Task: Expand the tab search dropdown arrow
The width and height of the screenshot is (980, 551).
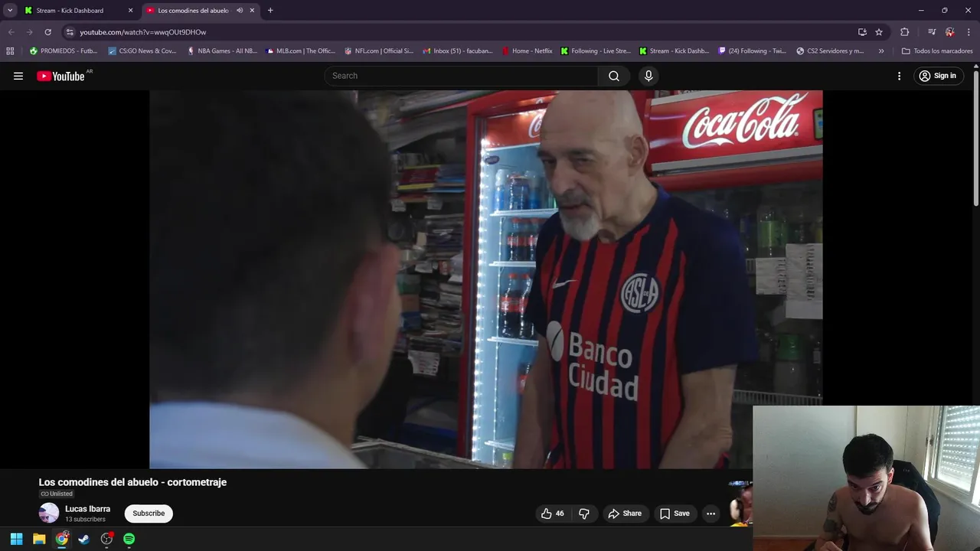Action: pos(10,11)
